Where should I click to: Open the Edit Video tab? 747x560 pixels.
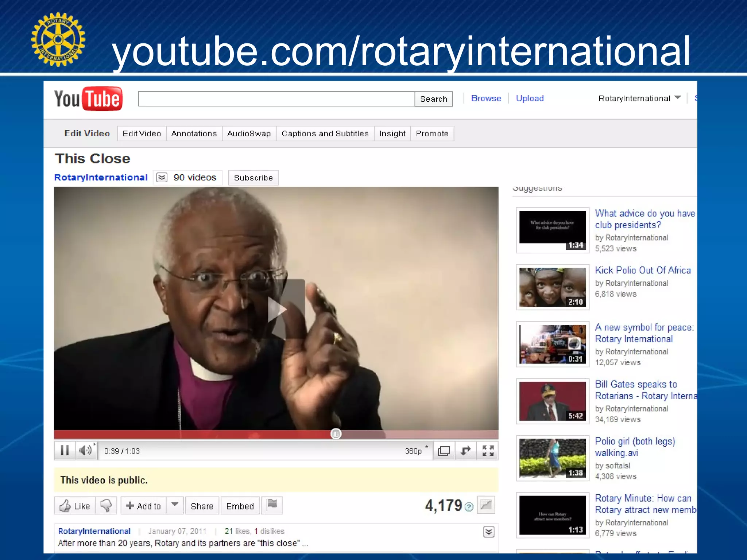pyautogui.click(x=142, y=133)
